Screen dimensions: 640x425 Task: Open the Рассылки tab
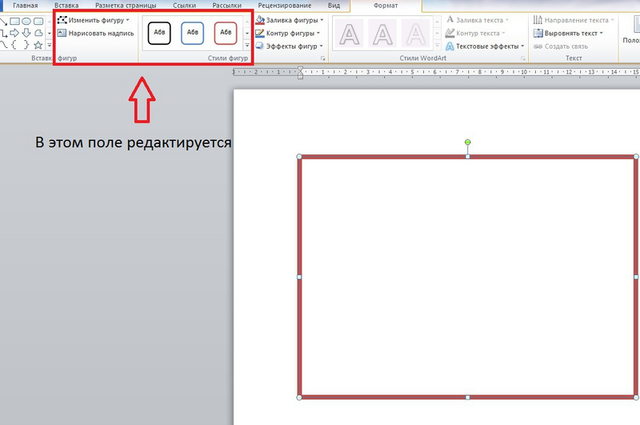(x=227, y=6)
